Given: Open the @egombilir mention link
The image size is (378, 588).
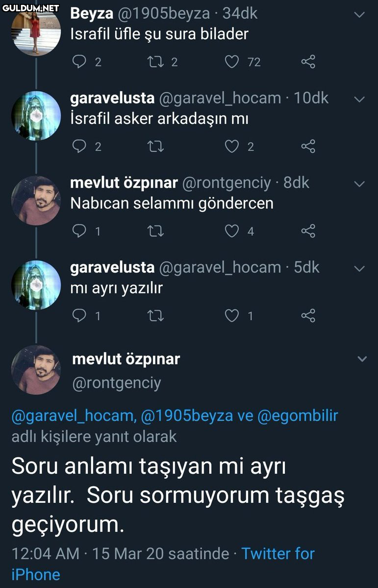Looking at the screenshot, I should click(x=298, y=416).
